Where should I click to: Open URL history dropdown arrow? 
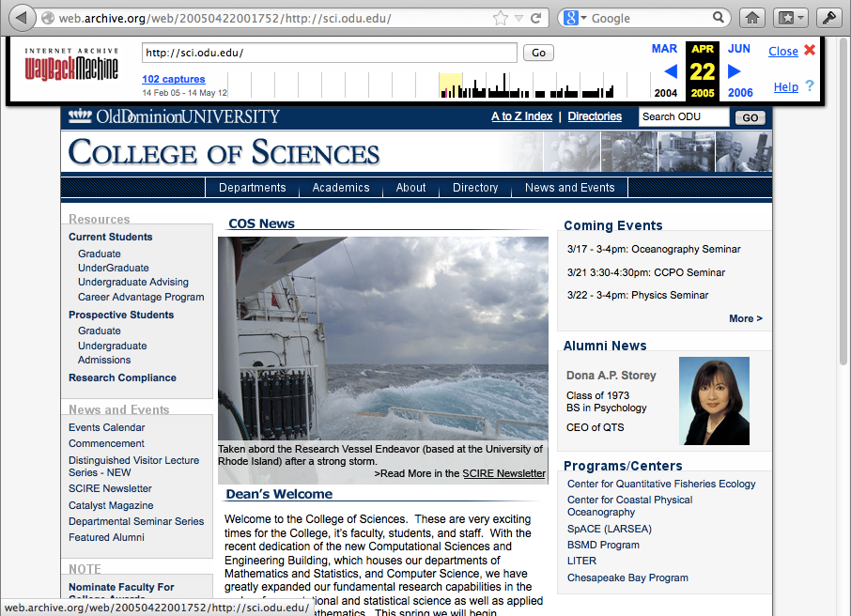(518, 19)
